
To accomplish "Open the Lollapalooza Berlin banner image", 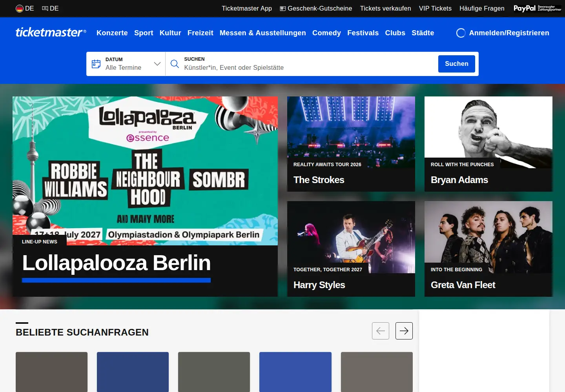I will (x=145, y=171).
